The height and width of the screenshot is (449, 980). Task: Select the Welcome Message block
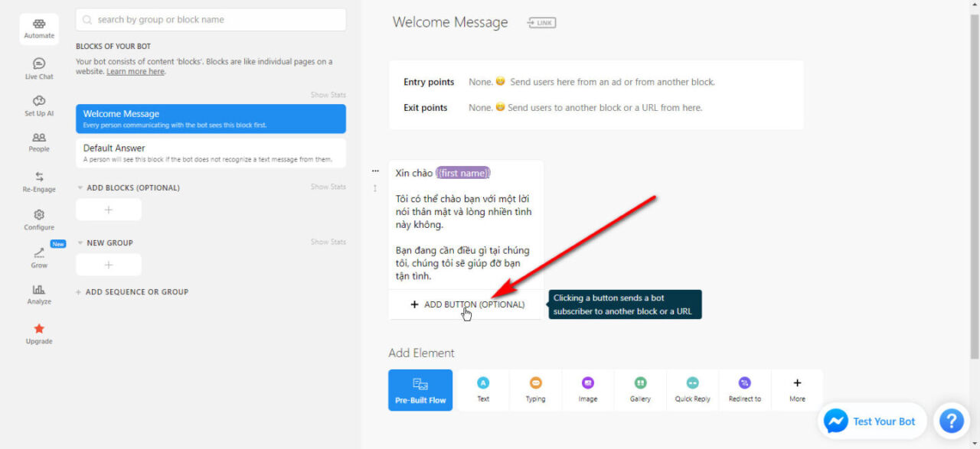[211, 119]
